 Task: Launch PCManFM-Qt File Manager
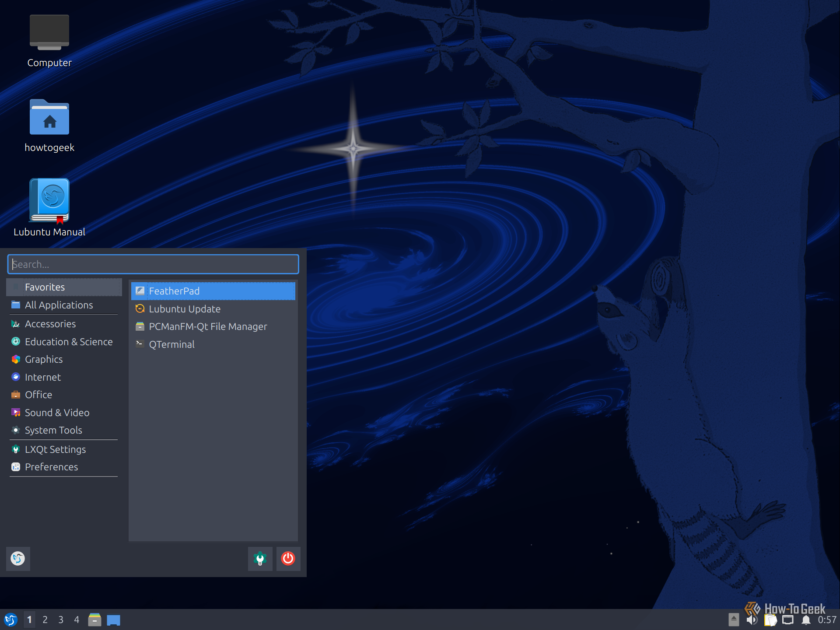pos(213,326)
